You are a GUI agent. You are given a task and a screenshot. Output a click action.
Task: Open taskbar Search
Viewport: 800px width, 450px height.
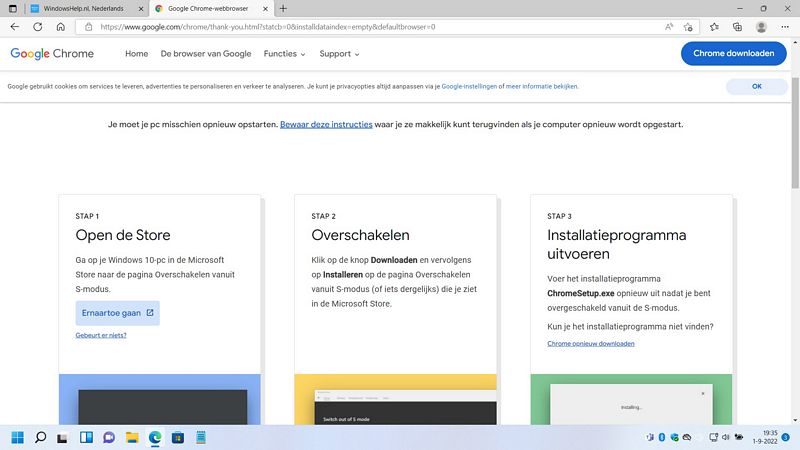tap(40, 438)
